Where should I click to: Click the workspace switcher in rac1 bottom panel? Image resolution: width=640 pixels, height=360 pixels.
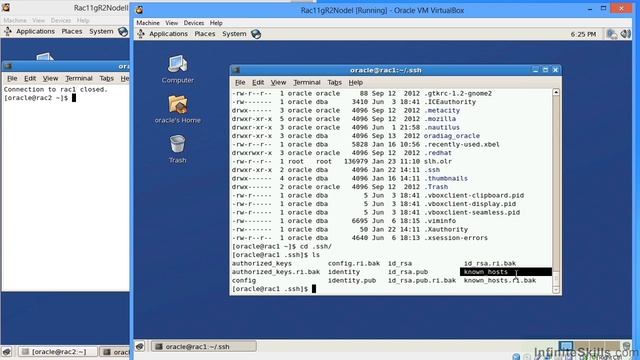589,347
